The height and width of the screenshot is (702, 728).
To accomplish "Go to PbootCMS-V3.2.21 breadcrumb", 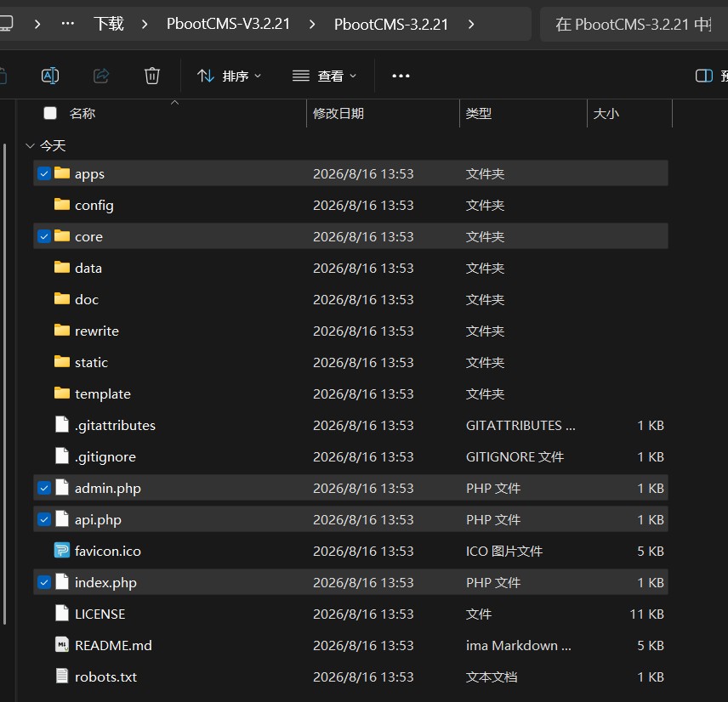I will tap(228, 24).
